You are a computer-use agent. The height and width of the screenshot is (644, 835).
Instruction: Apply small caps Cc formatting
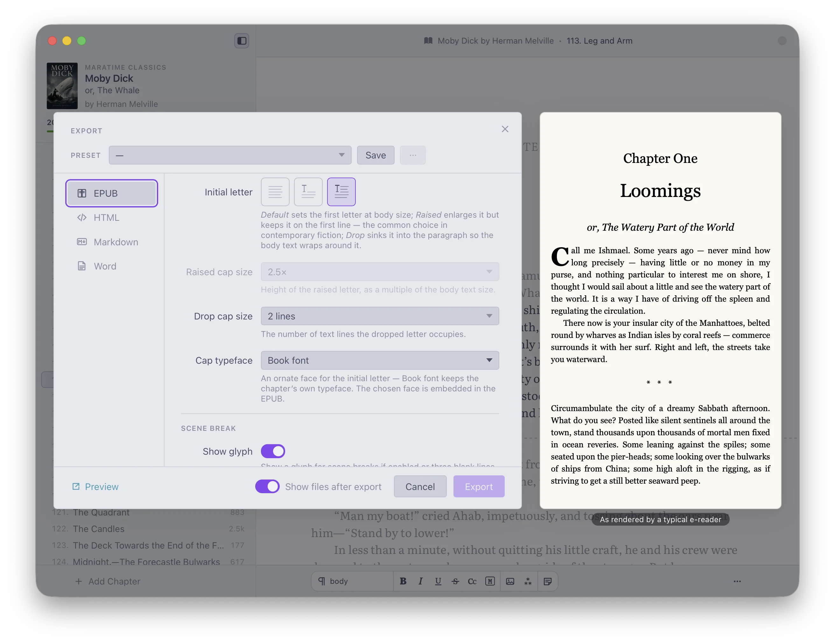(x=472, y=581)
